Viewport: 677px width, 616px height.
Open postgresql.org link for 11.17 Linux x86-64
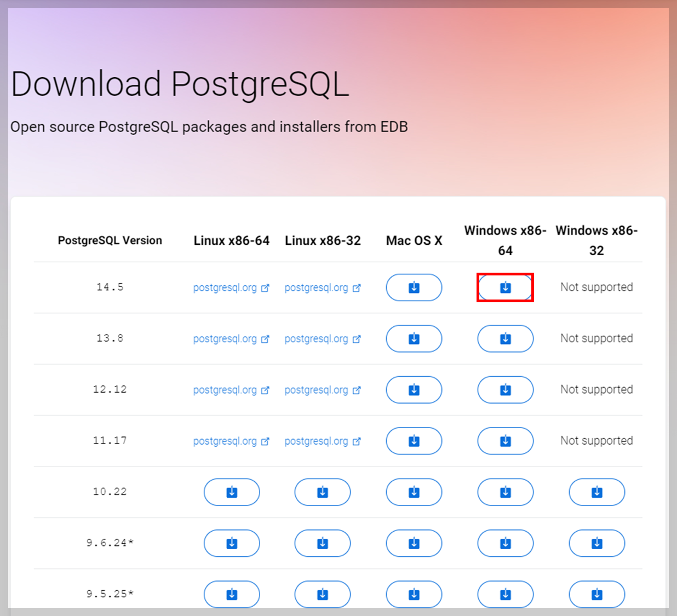coord(231,441)
